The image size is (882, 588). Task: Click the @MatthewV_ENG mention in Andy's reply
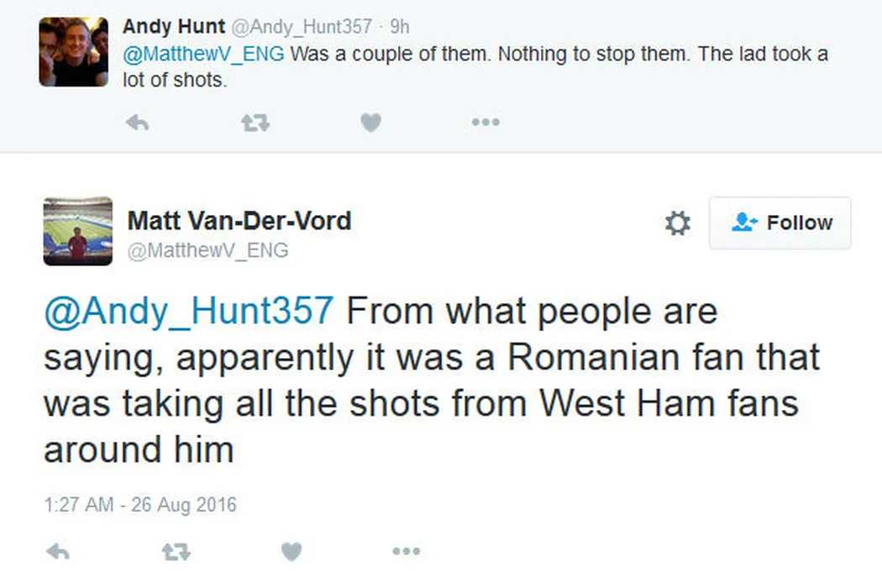pyautogui.click(x=203, y=55)
